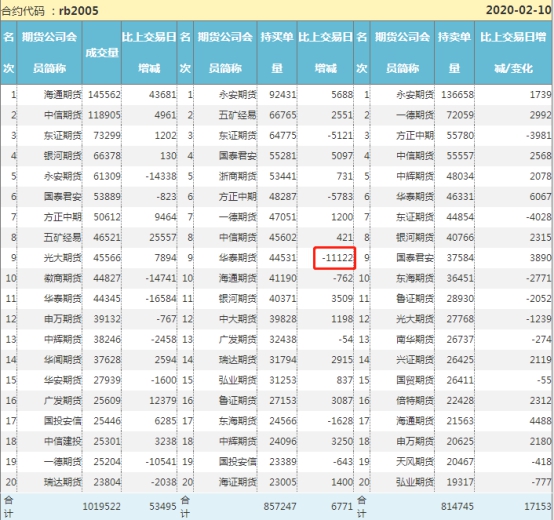Select 华泰期货 in rank 9 long row
554x520 pixels.
coord(238,258)
